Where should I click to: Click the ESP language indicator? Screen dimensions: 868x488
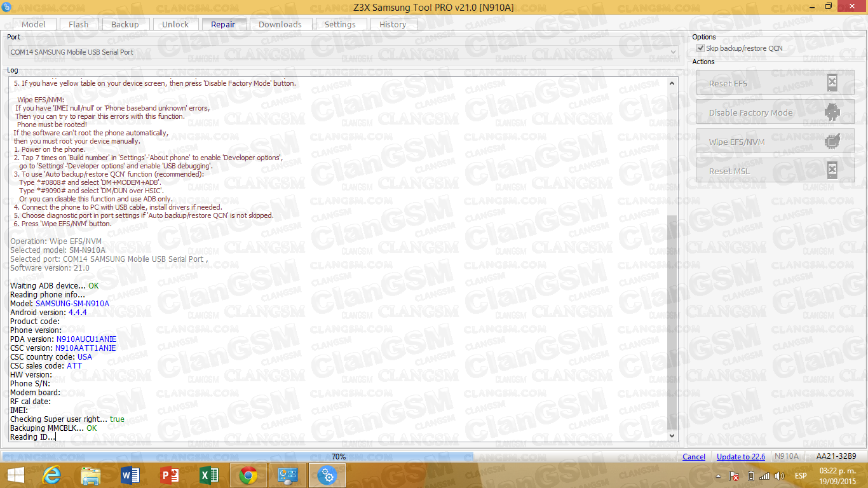801,476
